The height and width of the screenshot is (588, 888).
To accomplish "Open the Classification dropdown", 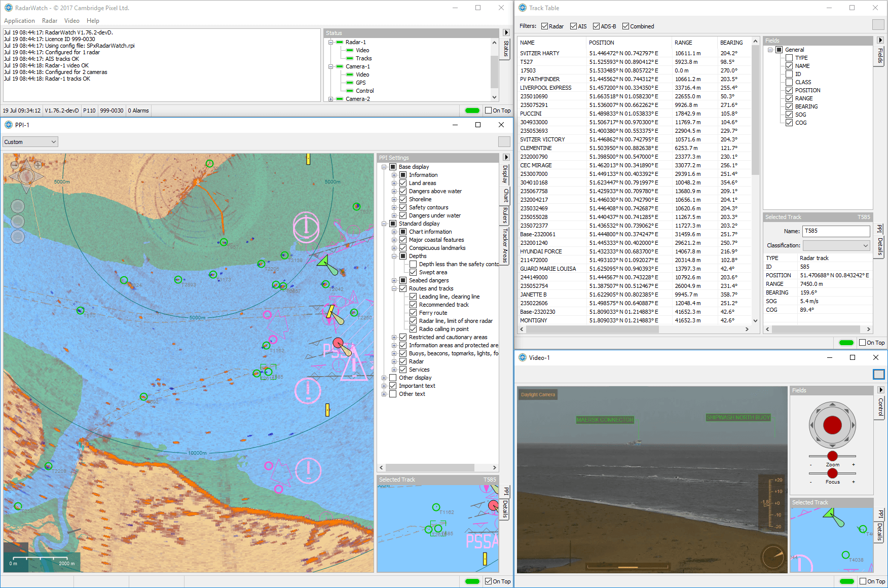I will click(836, 245).
